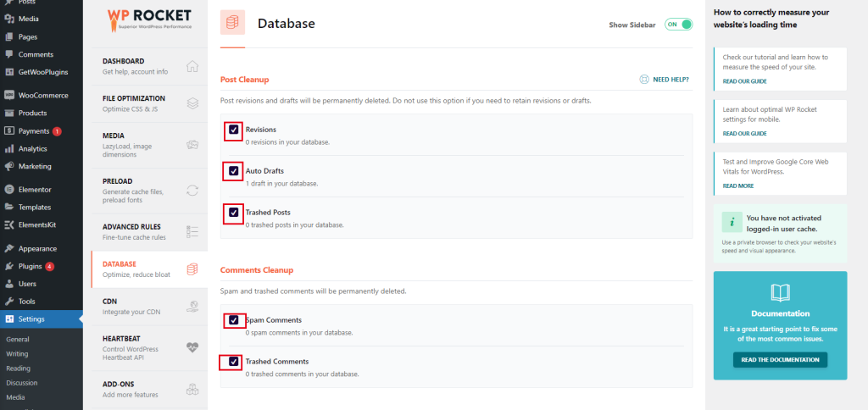Click the Read the Documentation button
The image size is (868, 410).
(x=780, y=360)
